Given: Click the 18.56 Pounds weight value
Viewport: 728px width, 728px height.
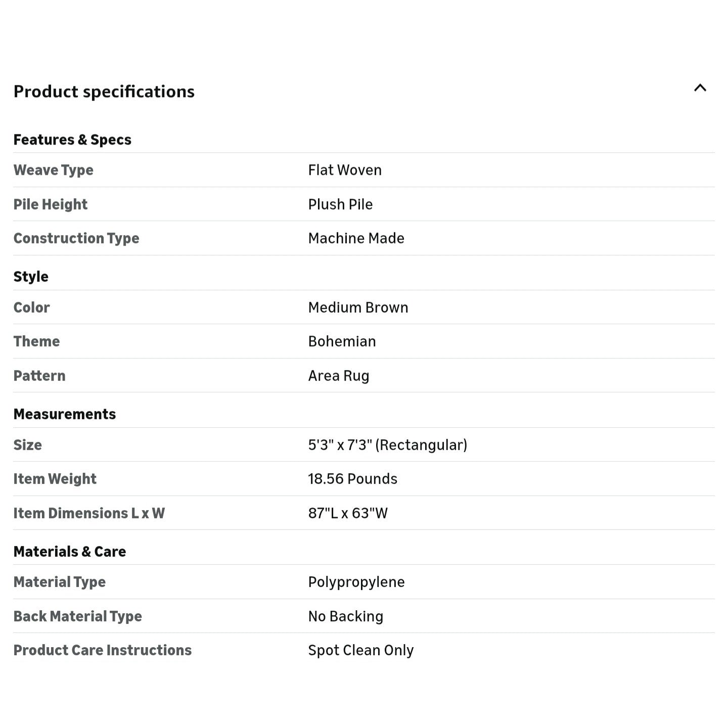Looking at the screenshot, I should [352, 479].
